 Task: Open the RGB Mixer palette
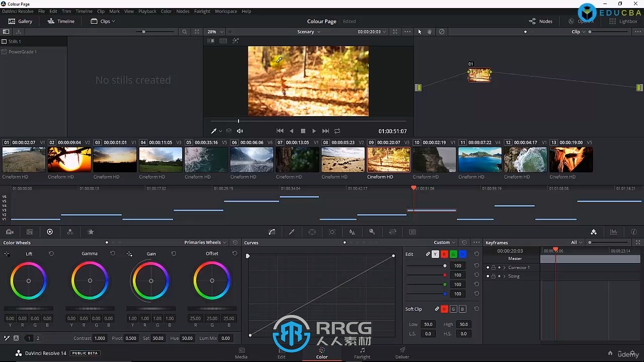(70, 232)
